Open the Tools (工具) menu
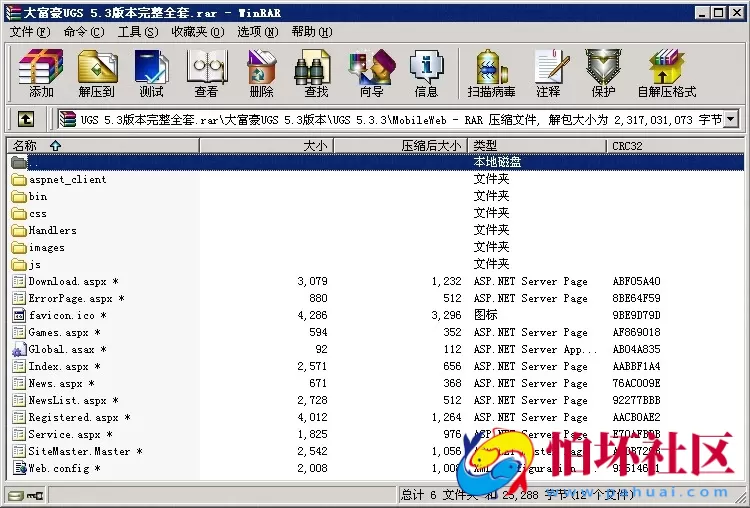The image size is (750, 508). point(138,32)
